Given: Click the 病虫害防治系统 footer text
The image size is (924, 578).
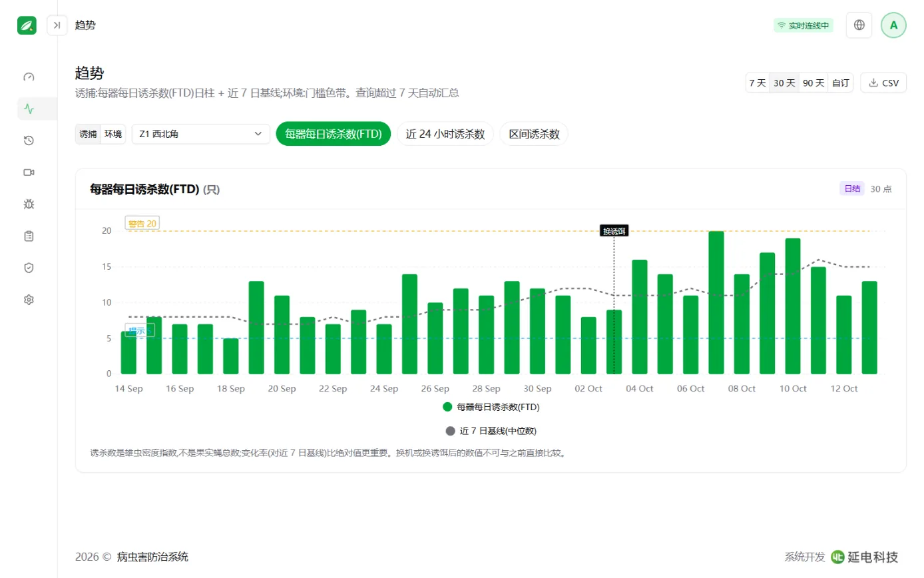Looking at the screenshot, I should point(152,557).
